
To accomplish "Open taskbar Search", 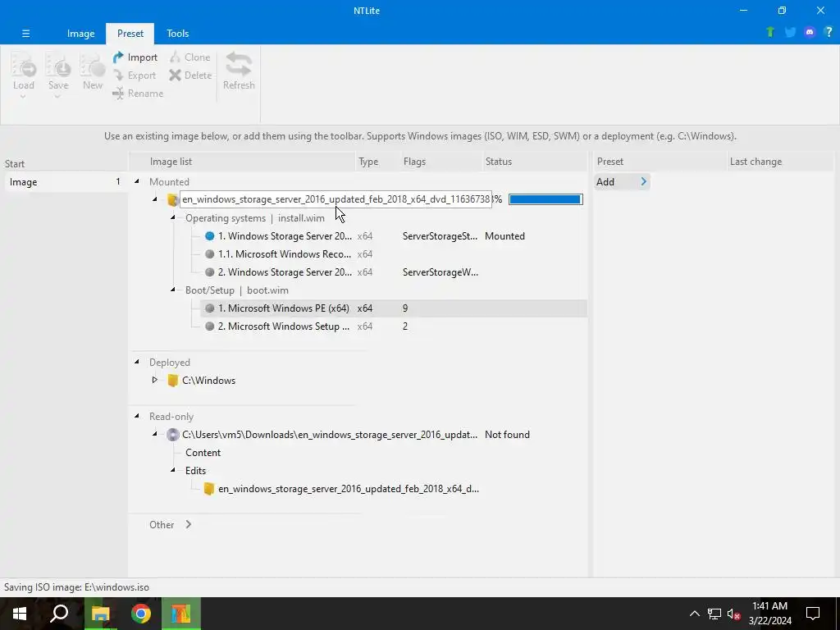I will pos(59,614).
